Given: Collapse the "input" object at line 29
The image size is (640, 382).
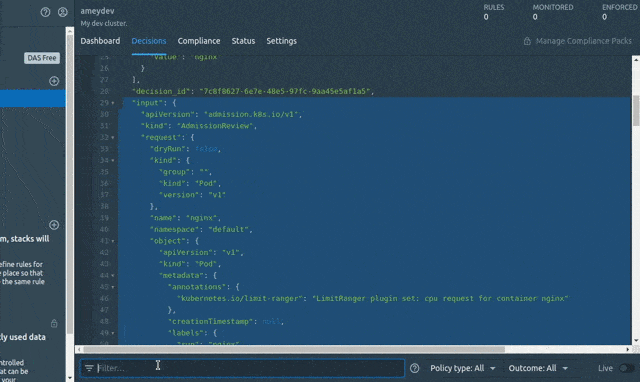Looking at the screenshot, I should [x=113, y=103].
